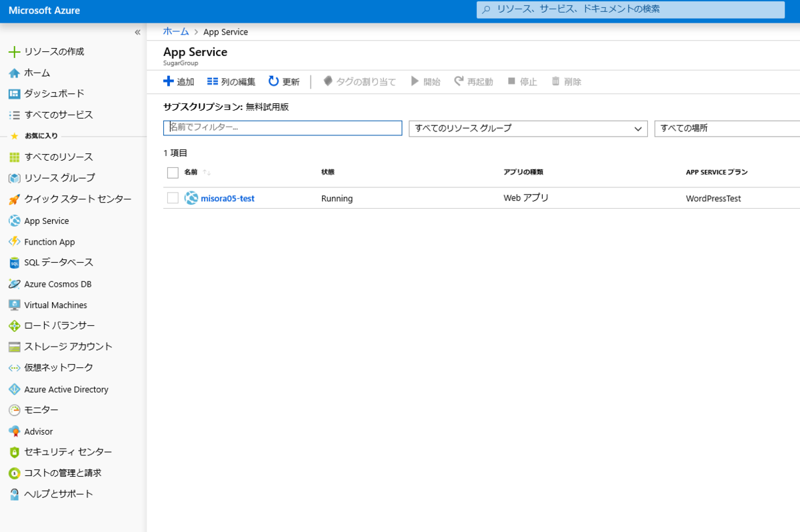Open the すべての場所 location dropdown
800x532 pixels.
point(726,128)
